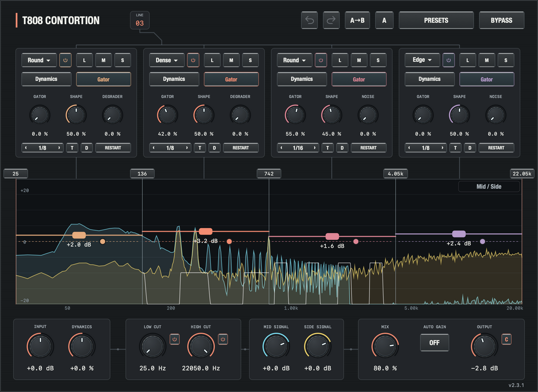Toggle power on the Dense band
538x392 pixels.
[x=193, y=60]
